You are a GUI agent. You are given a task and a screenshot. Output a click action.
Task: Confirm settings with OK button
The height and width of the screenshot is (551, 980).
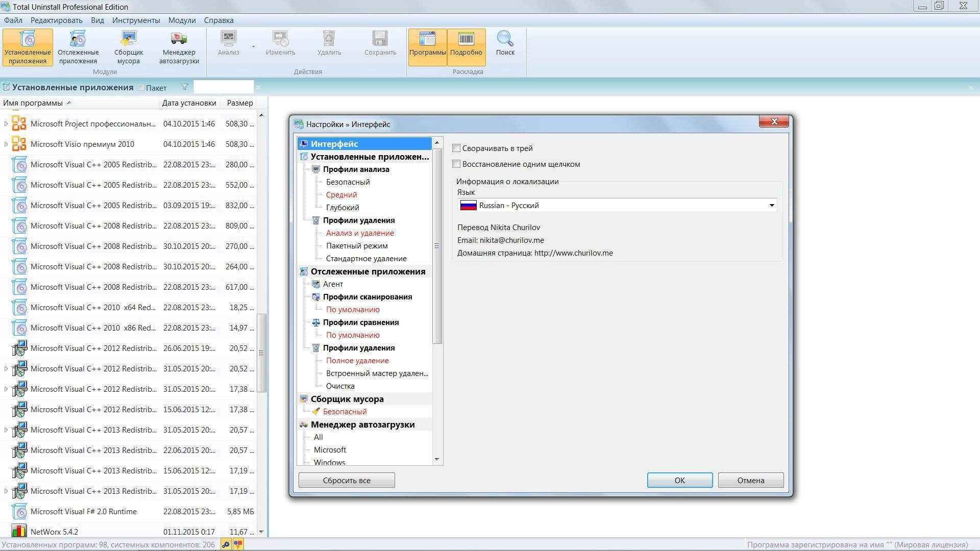(x=680, y=480)
